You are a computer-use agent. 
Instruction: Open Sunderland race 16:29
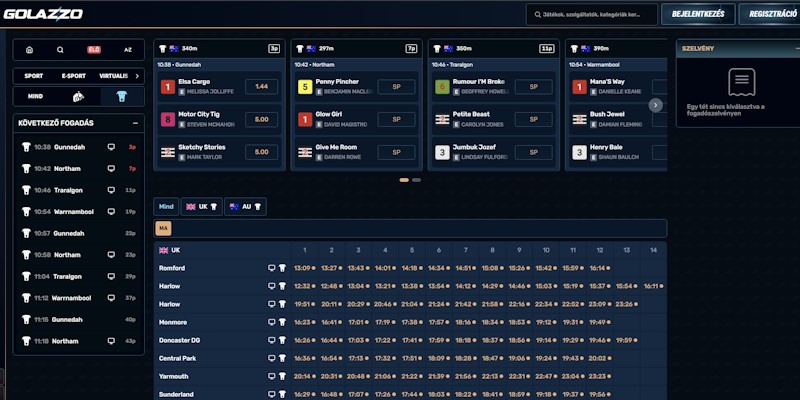coord(304,394)
